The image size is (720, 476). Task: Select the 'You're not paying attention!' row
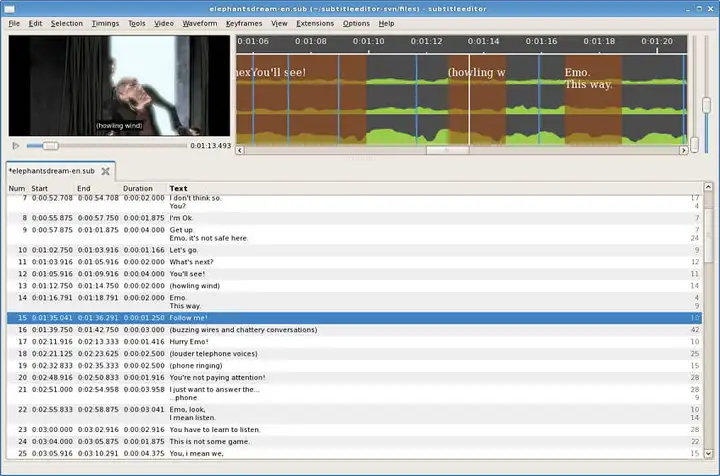click(x=354, y=377)
